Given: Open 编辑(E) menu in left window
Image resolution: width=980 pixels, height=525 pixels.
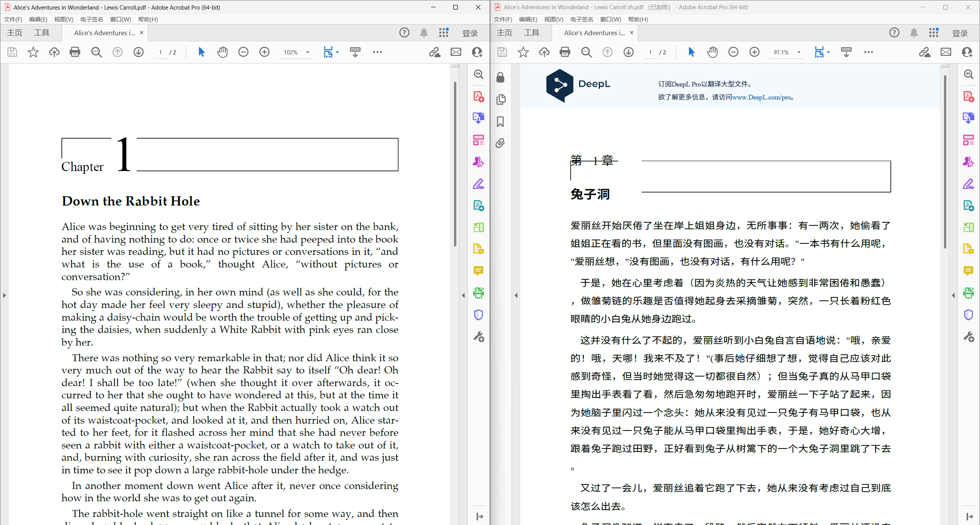Looking at the screenshot, I should point(38,19).
